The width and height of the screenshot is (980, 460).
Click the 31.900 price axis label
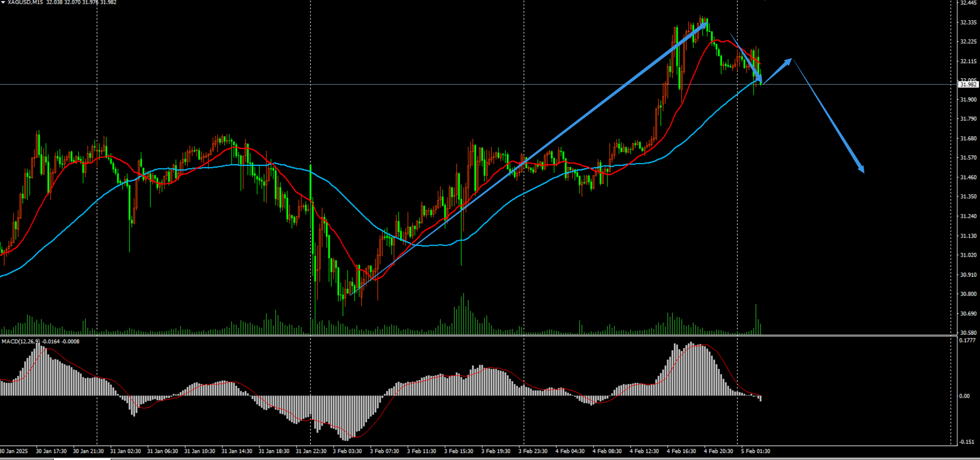tap(968, 99)
